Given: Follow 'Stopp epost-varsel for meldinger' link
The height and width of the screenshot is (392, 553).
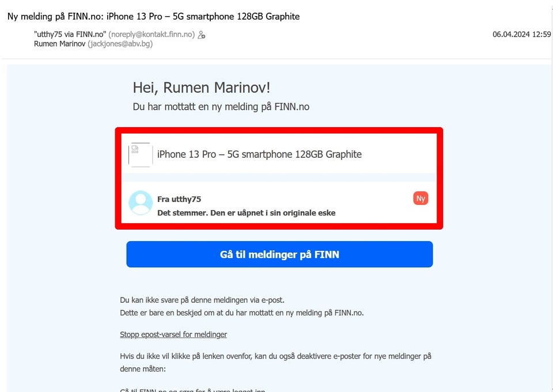Looking at the screenshot, I should tap(173, 334).
